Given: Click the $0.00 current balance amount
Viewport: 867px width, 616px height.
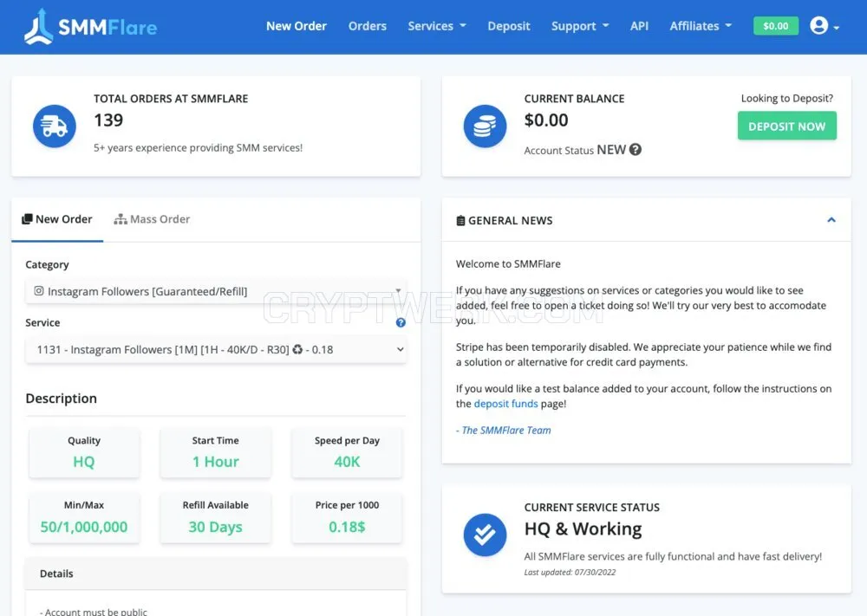Looking at the screenshot, I should click(x=546, y=120).
